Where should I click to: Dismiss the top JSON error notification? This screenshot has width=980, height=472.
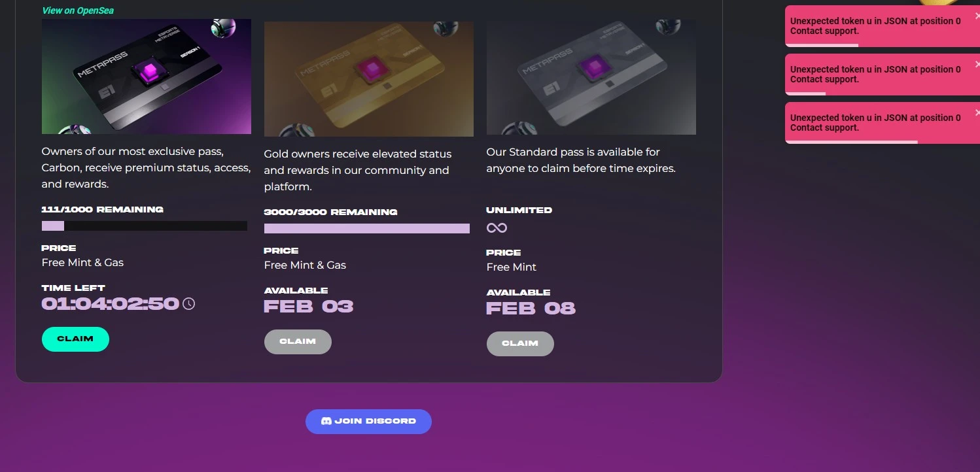(x=977, y=16)
